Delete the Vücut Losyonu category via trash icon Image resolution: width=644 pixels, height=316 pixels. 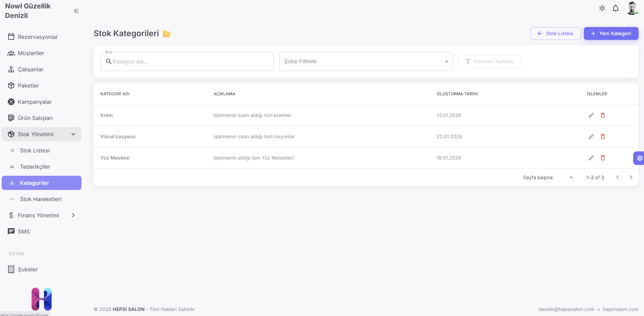pyautogui.click(x=602, y=137)
